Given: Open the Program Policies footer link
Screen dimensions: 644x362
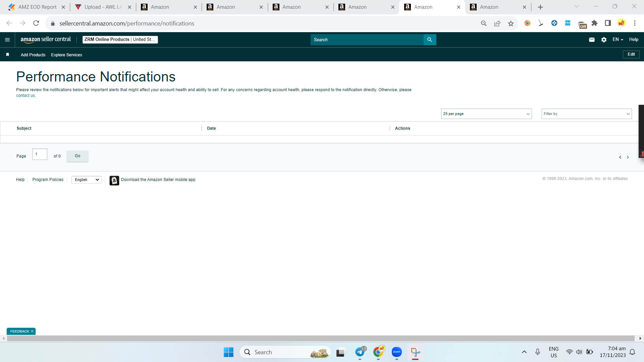Looking at the screenshot, I should pos(48,180).
